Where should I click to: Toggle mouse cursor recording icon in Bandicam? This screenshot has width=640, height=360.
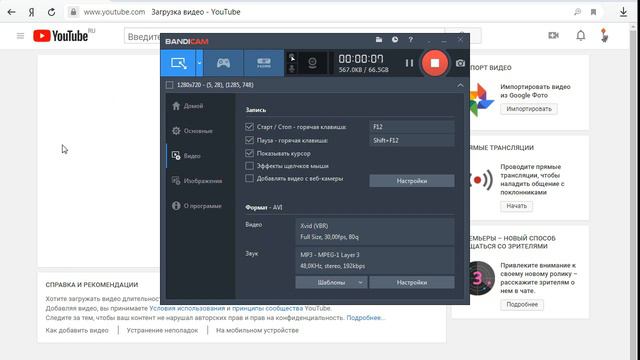click(292, 58)
